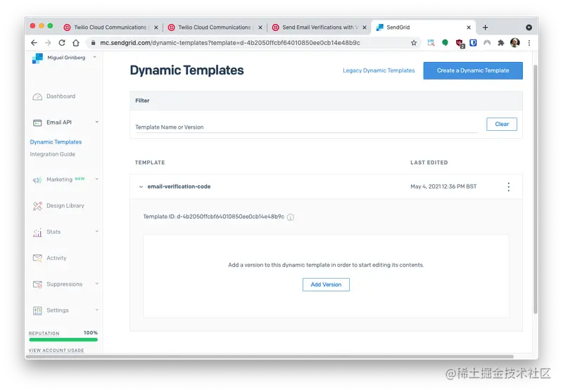Open the Chrome profile avatar
This screenshot has width=563, height=392.
coord(515,43)
